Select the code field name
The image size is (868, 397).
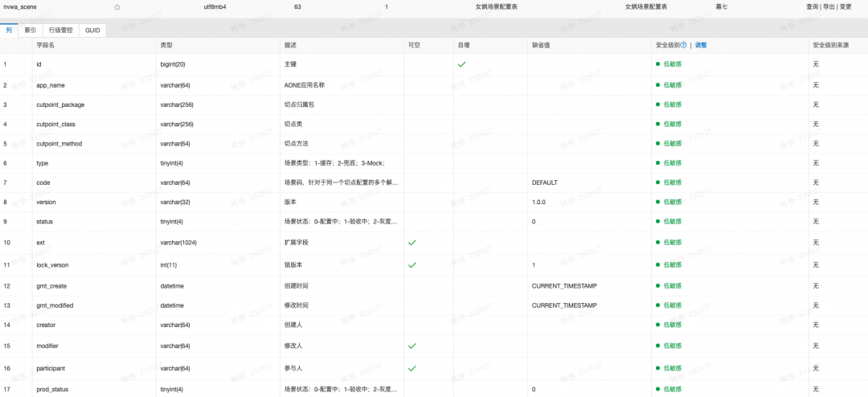coord(43,182)
